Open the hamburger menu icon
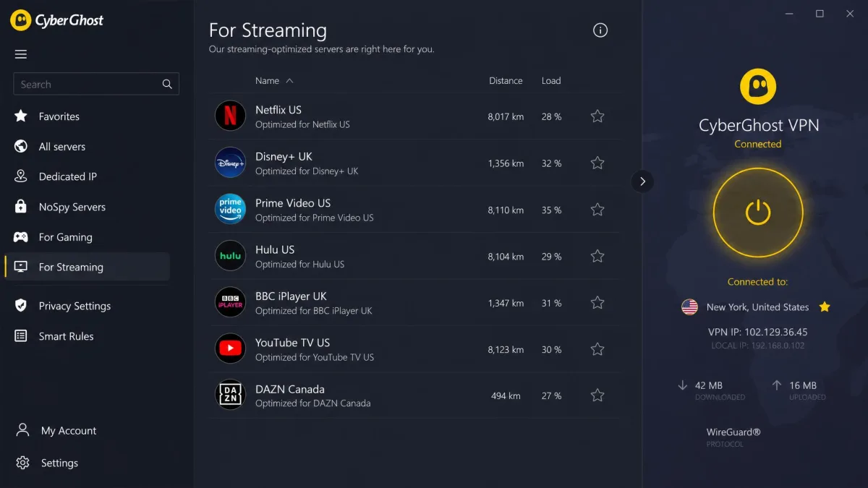The height and width of the screenshot is (488, 868). (21, 54)
